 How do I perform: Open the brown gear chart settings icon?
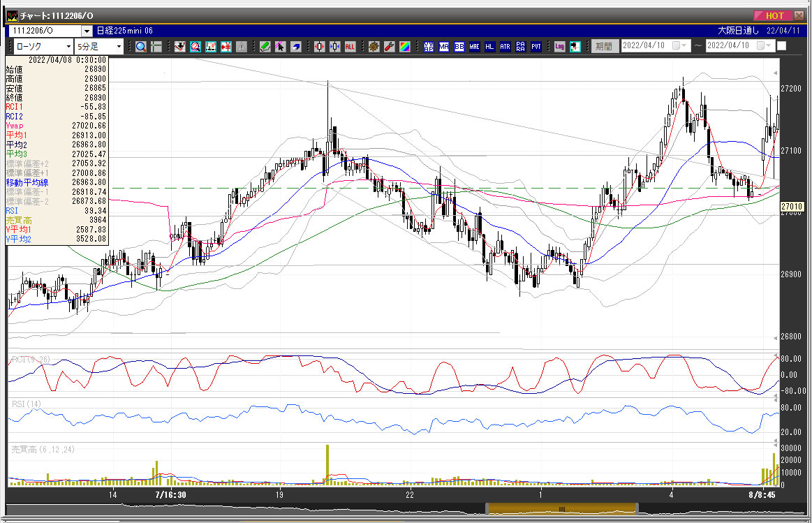click(x=374, y=47)
